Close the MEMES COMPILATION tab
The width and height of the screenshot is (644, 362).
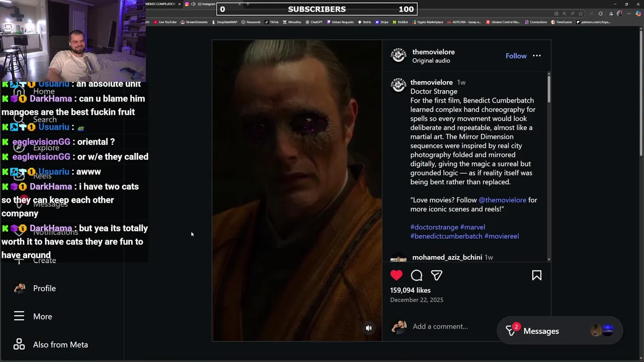[x=179, y=4]
